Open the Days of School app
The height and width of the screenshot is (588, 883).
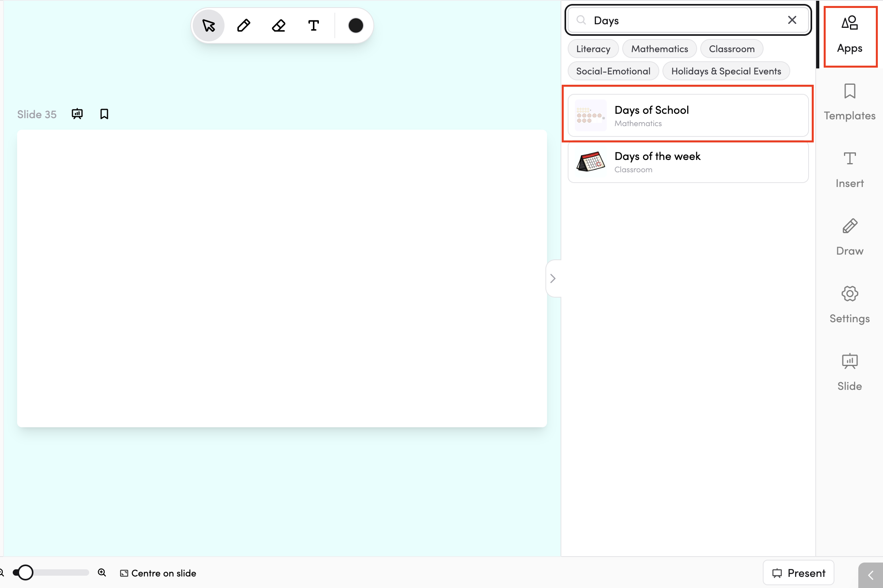coord(688,115)
